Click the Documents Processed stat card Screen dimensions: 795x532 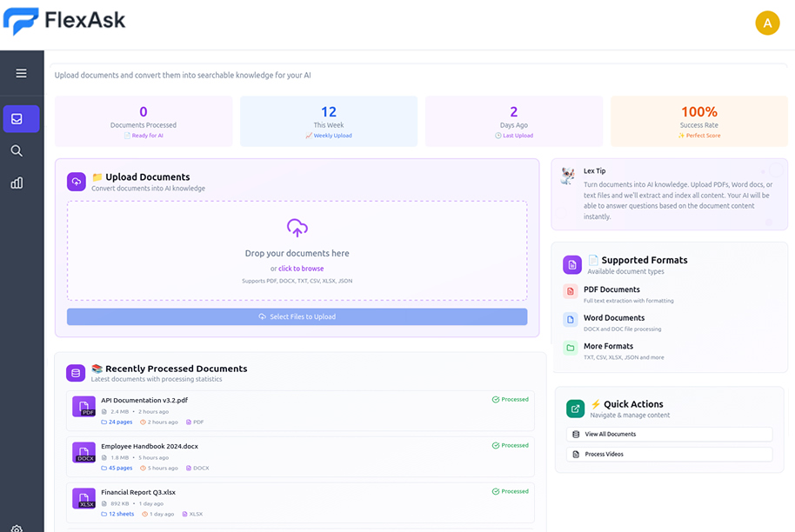[144, 121]
